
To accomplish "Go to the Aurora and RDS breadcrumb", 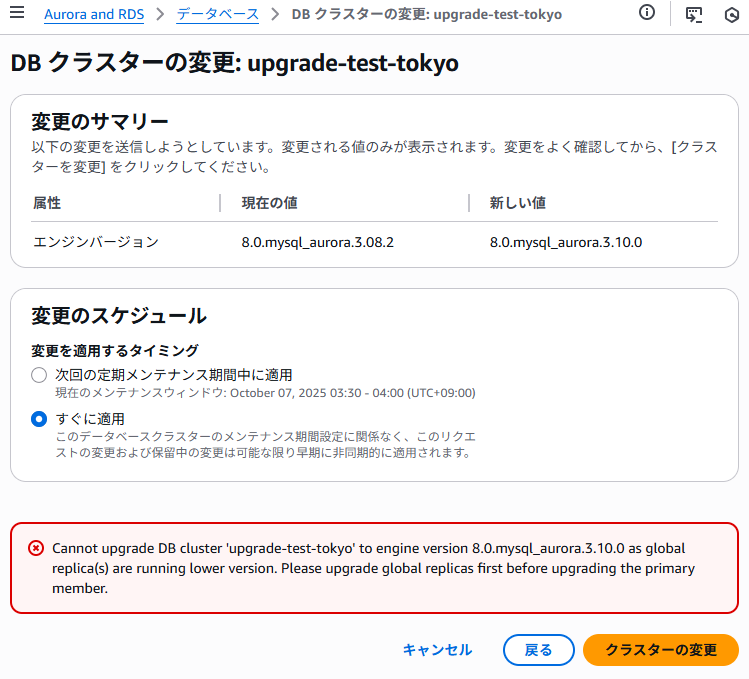I will 94,14.
